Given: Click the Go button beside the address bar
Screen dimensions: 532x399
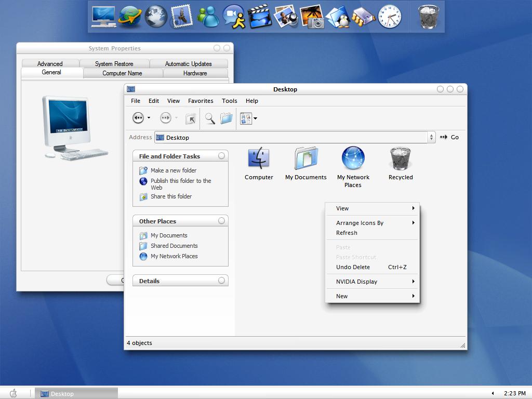Looking at the screenshot, I should tap(449, 137).
